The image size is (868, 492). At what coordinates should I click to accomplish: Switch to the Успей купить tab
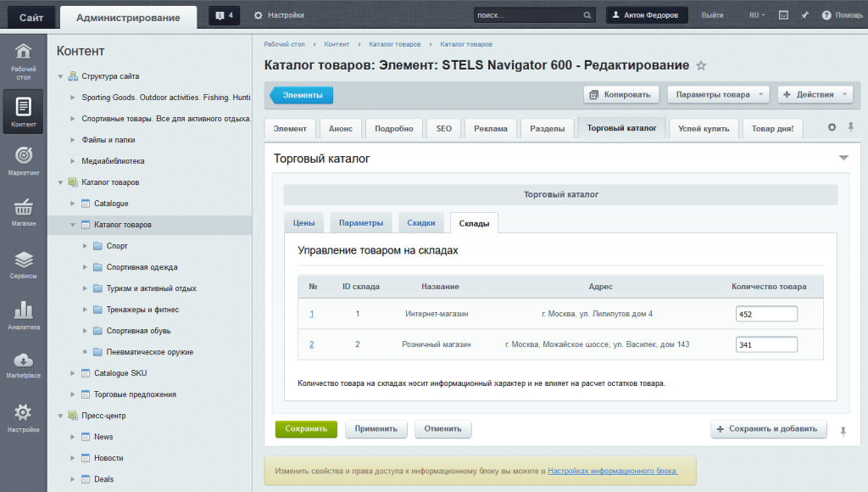pos(704,129)
